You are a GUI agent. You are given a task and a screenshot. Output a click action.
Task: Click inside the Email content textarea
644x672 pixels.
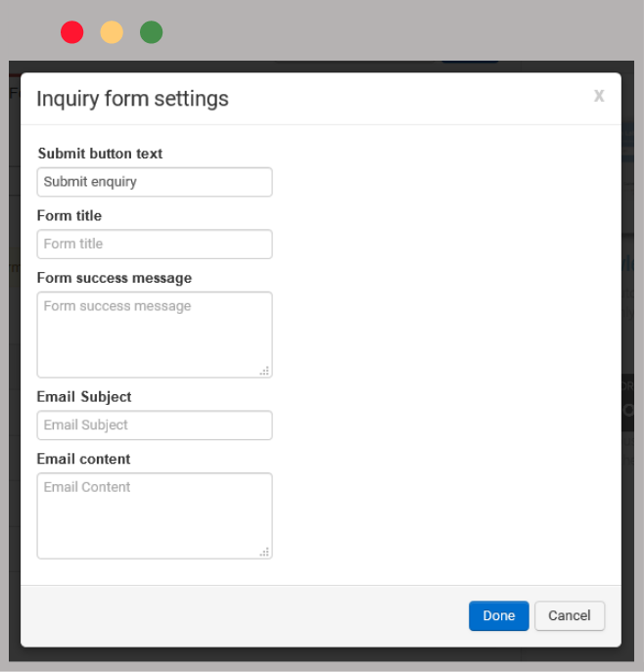[x=155, y=515]
